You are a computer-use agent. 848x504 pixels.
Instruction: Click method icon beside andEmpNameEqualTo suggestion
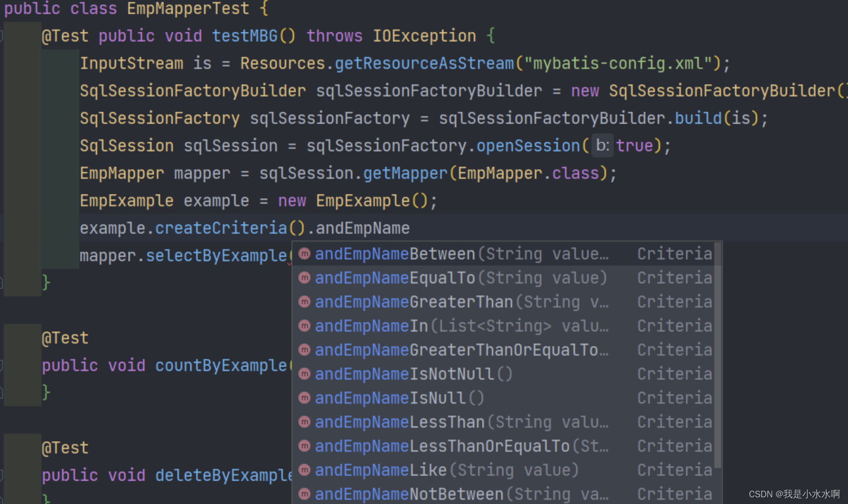[x=305, y=278]
